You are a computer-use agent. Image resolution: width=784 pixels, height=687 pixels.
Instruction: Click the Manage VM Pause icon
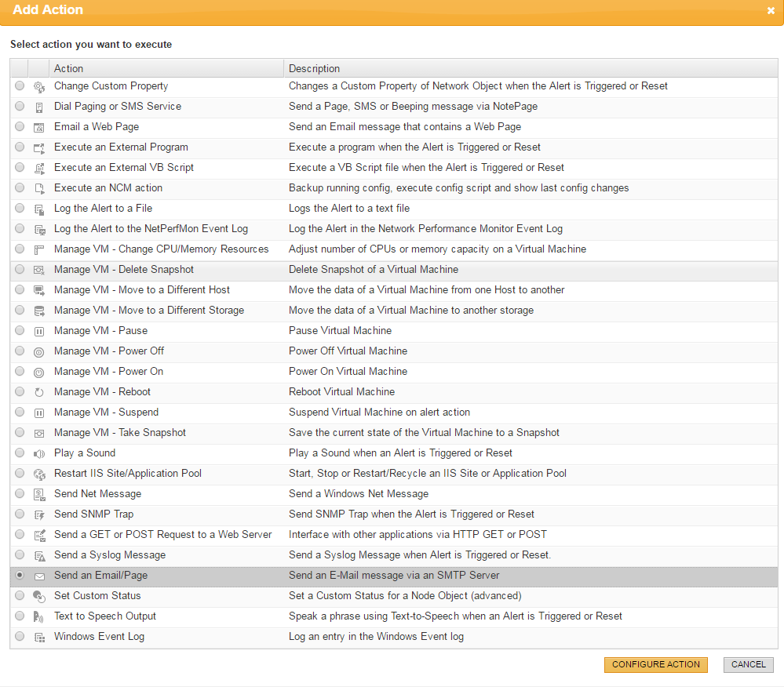coord(39,332)
